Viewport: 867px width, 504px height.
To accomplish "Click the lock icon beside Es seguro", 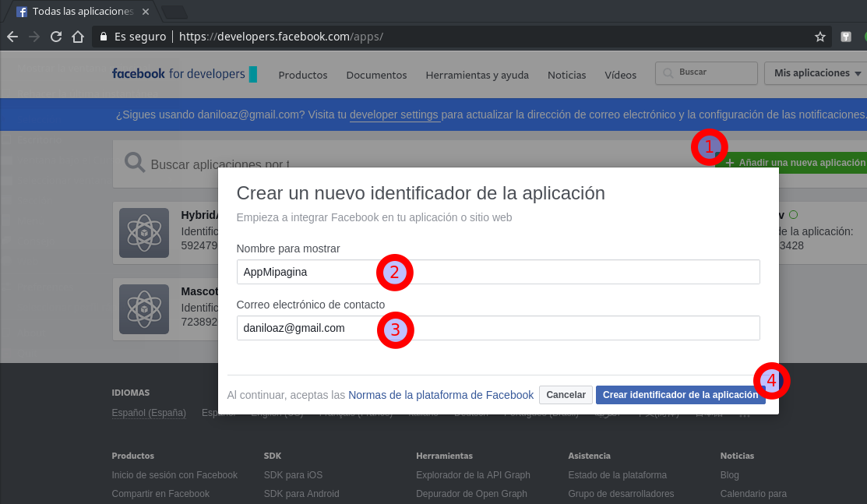I will click(104, 37).
